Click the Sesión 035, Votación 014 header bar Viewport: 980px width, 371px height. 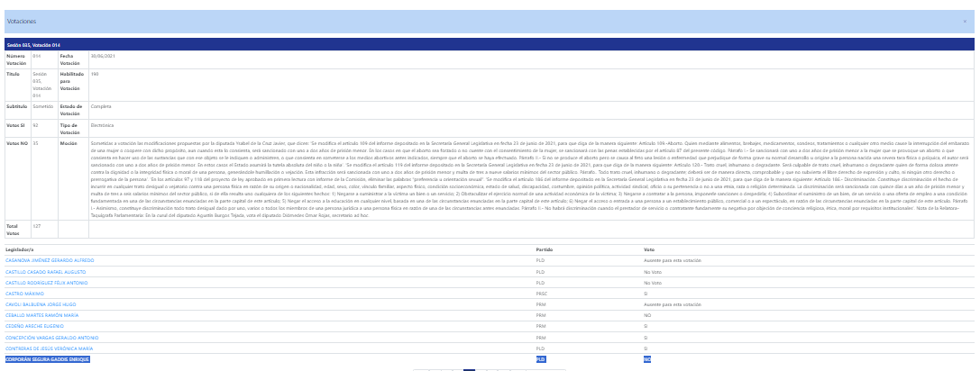490,45
